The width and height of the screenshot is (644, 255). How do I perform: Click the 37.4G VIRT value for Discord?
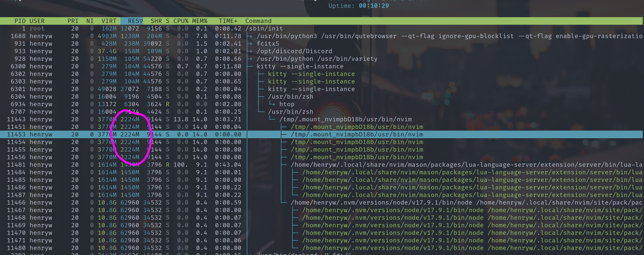click(107, 51)
